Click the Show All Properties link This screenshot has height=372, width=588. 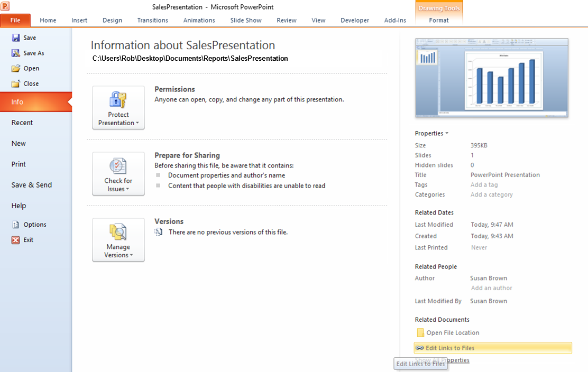443,360
